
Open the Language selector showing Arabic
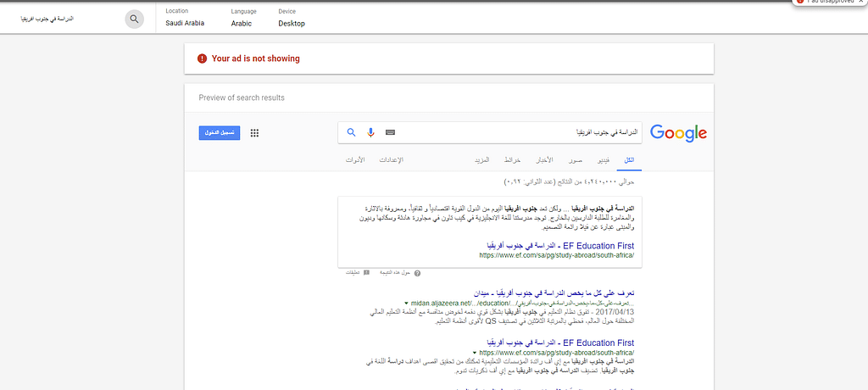(x=242, y=18)
